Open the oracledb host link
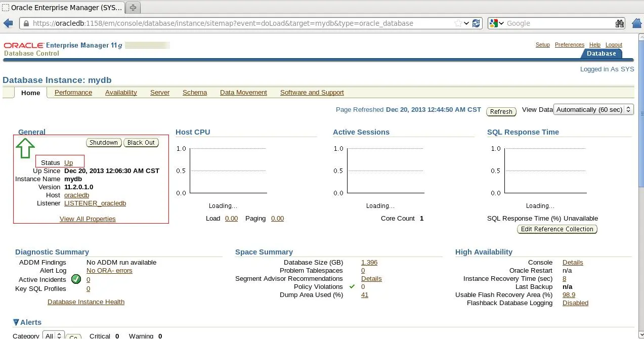Viewport: 644px width, 339px height. click(x=76, y=195)
